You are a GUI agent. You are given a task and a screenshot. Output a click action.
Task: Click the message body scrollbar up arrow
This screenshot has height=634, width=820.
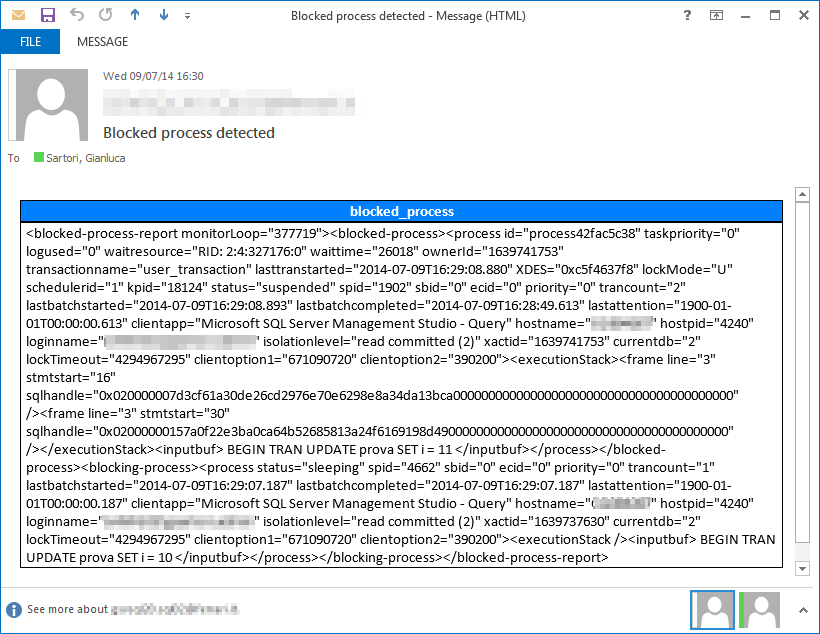pos(801,192)
